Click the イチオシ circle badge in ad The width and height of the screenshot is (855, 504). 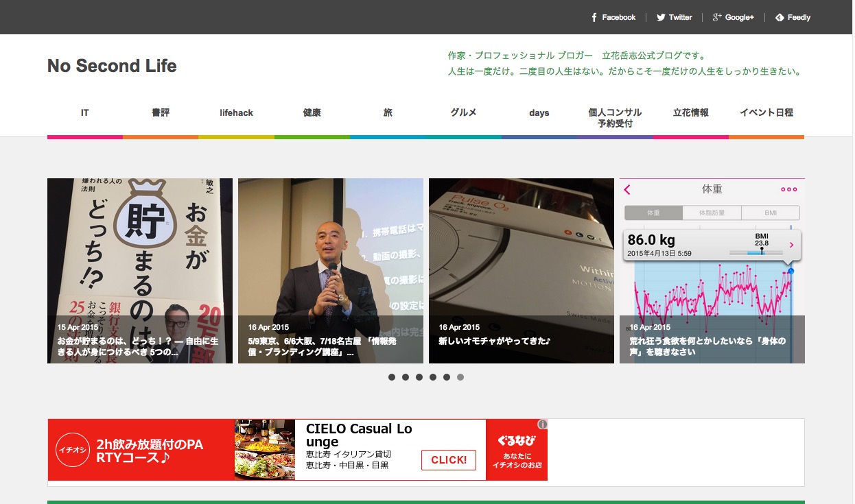pyautogui.click(x=73, y=450)
